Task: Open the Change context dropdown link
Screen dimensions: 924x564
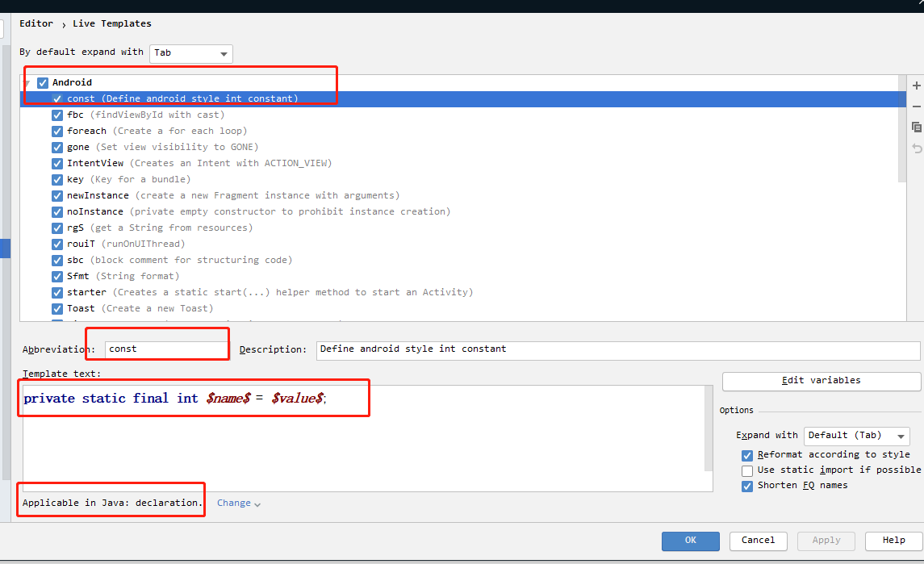Action: 239,503
